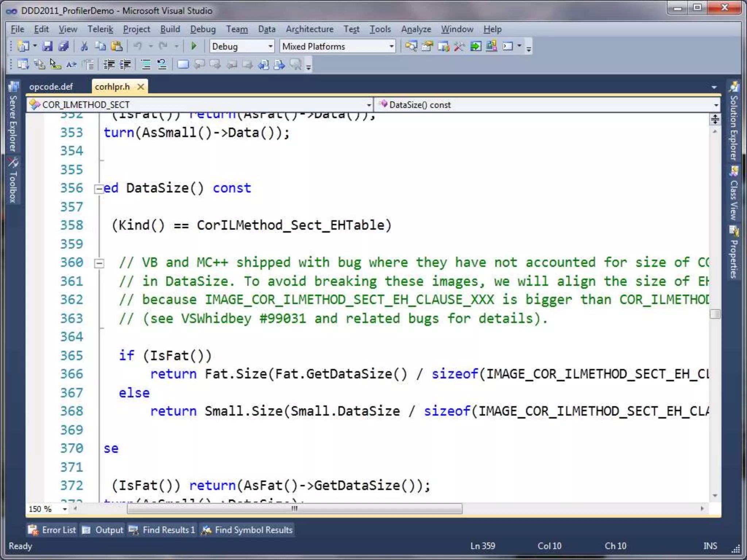The height and width of the screenshot is (560, 747).
Task: Expand the Toolbox side panel
Action: coord(13,180)
